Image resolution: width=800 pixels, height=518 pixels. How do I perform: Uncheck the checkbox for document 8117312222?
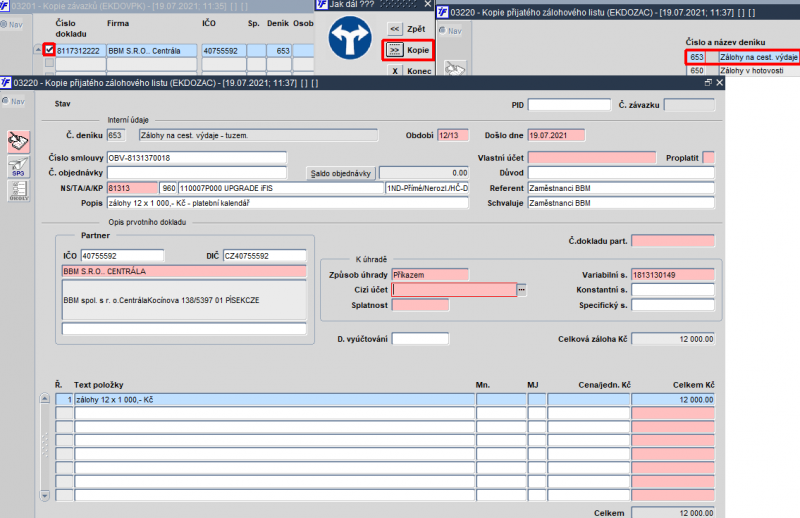48,50
